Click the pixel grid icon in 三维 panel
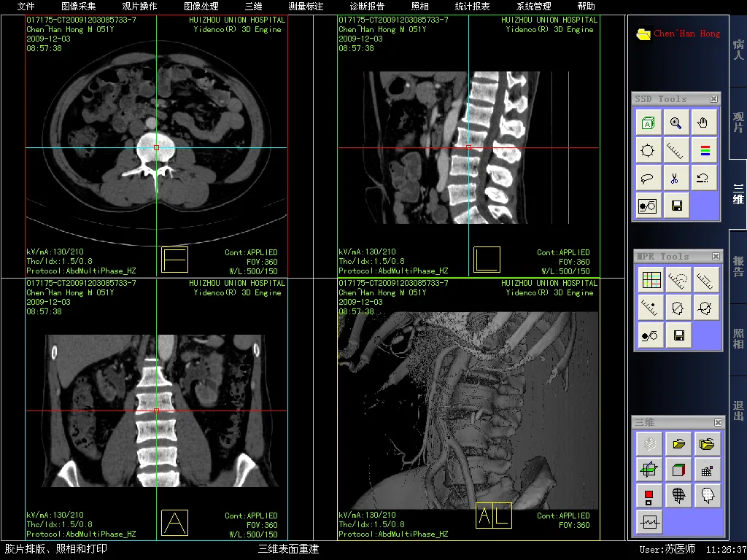The width and height of the screenshot is (747, 560). point(707,470)
